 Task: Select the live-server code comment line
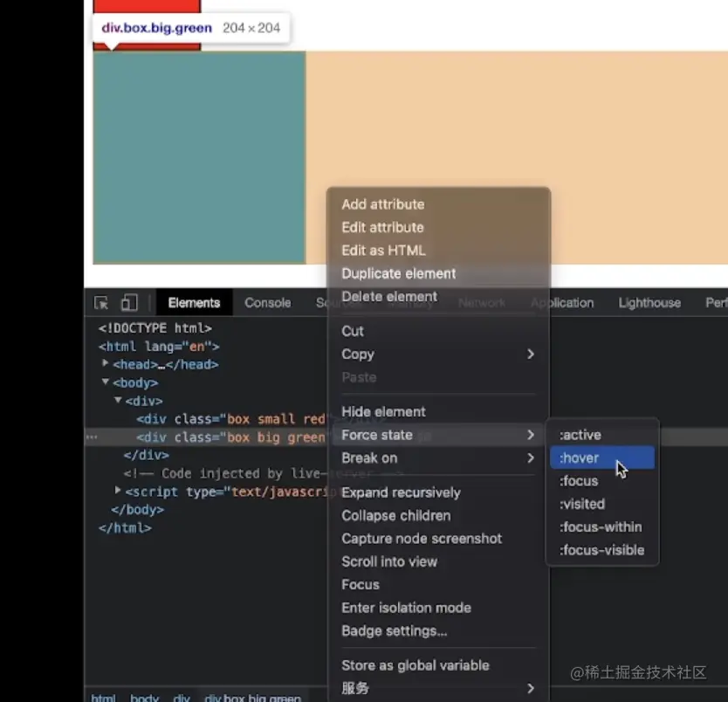pyautogui.click(x=225, y=473)
